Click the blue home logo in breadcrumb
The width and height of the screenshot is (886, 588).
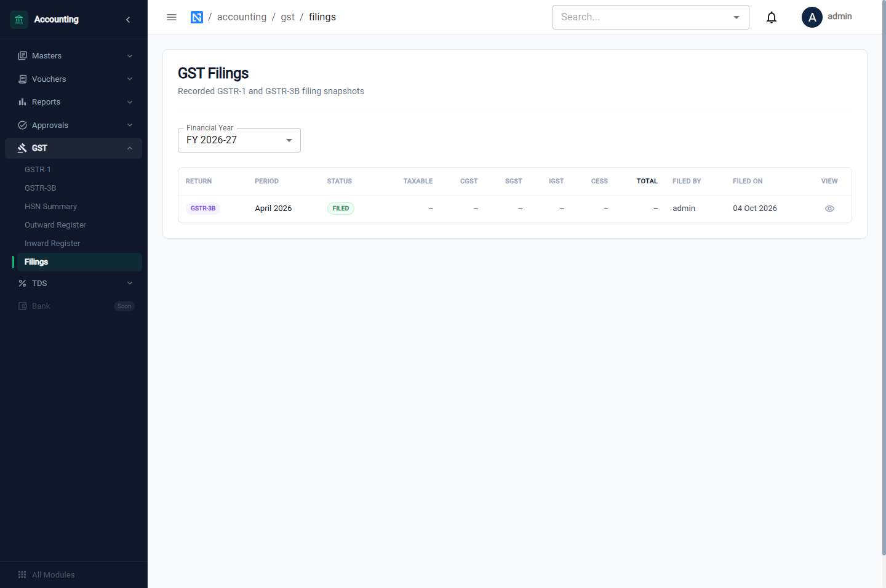197,17
